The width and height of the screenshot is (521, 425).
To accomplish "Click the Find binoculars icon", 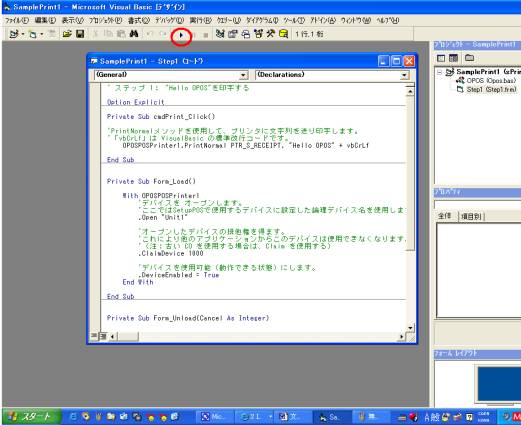I will click(x=134, y=34).
